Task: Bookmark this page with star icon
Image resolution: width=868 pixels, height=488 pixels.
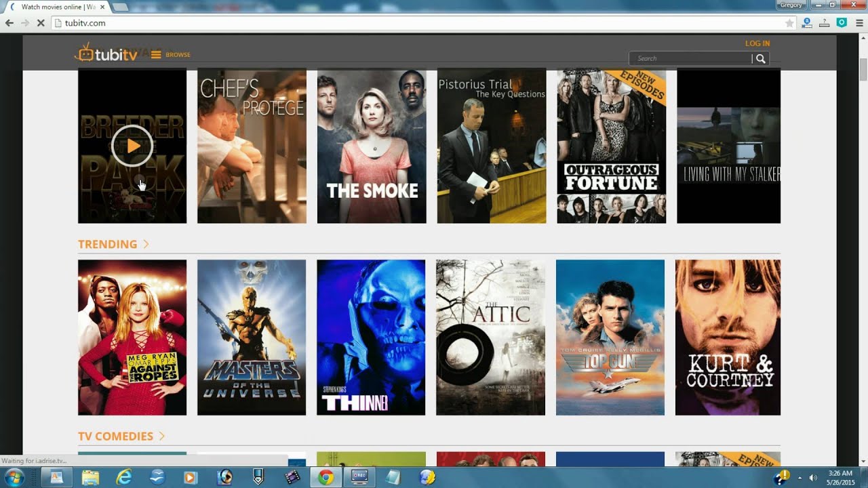Action: pyautogui.click(x=789, y=23)
